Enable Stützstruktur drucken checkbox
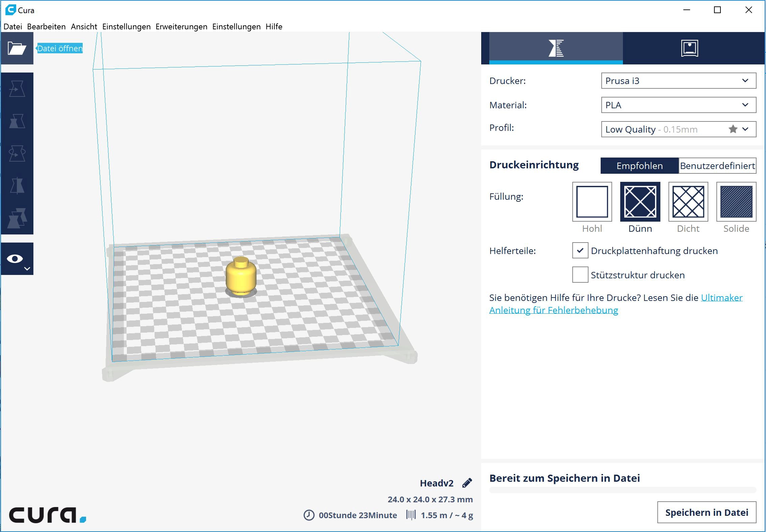Image resolution: width=766 pixels, height=532 pixels. click(x=580, y=275)
